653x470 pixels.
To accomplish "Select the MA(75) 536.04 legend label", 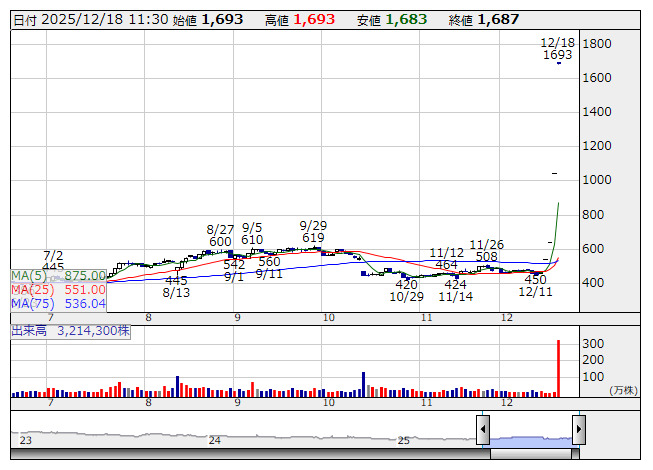I will tap(59, 303).
